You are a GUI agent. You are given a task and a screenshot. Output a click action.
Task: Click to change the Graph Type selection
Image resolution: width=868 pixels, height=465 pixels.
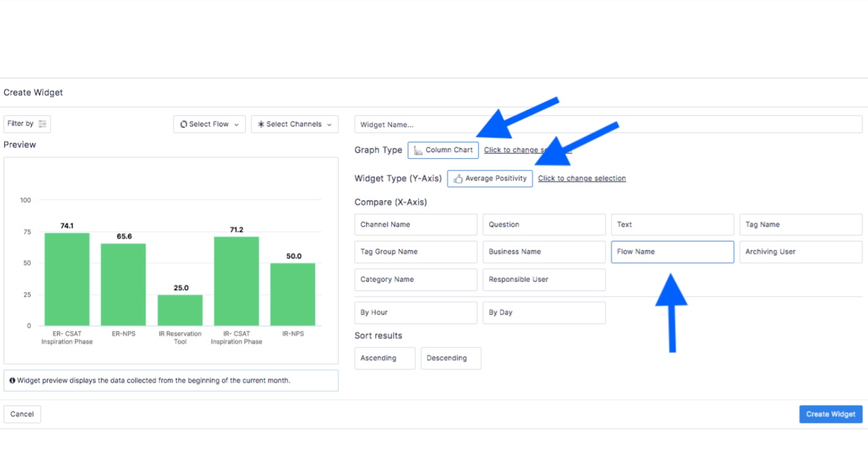click(x=527, y=150)
